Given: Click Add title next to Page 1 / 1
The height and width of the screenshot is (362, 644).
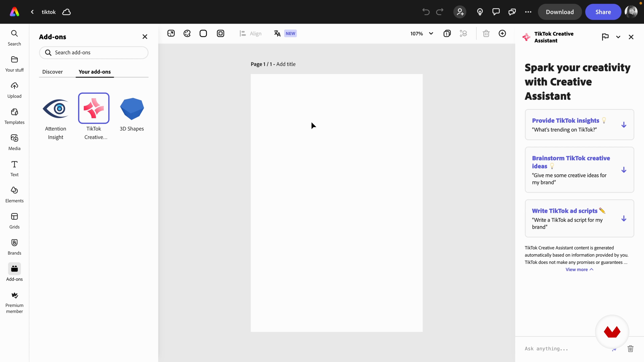Looking at the screenshot, I should [286, 64].
